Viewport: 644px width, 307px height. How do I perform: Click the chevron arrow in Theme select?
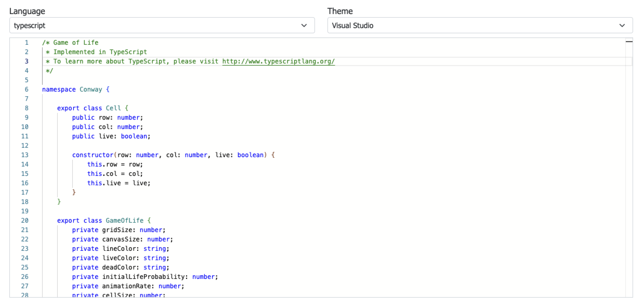pyautogui.click(x=622, y=25)
